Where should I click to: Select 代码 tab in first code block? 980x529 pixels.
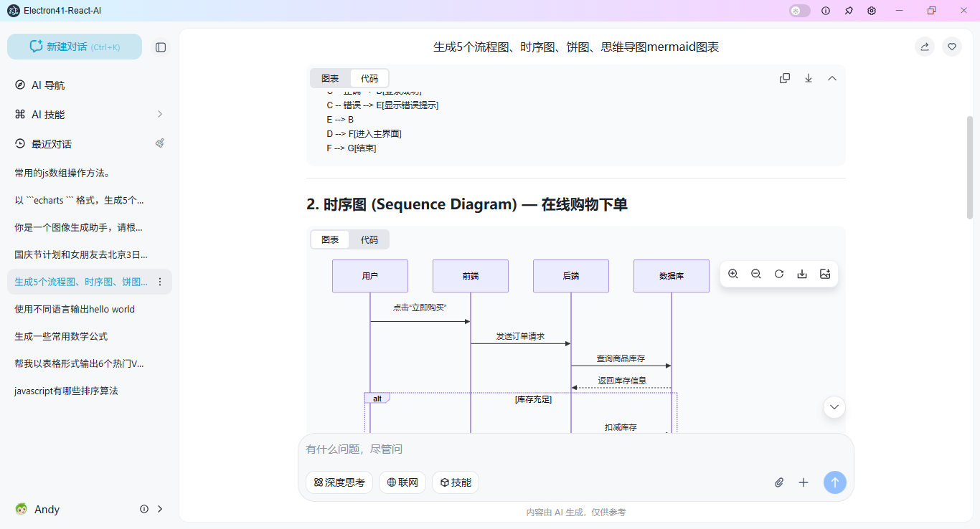pyautogui.click(x=369, y=78)
